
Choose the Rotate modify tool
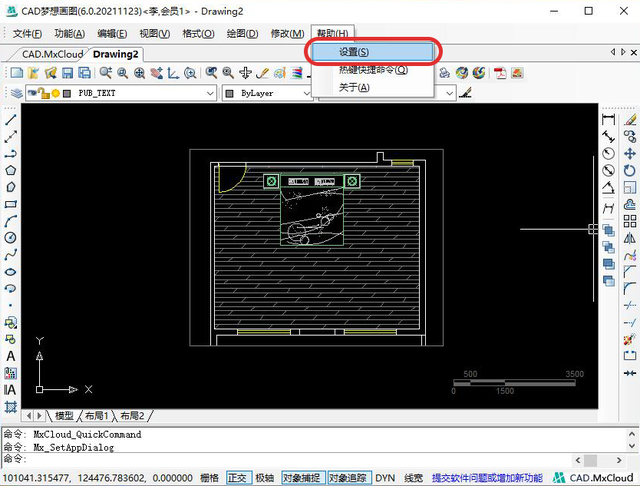pyautogui.click(x=630, y=171)
